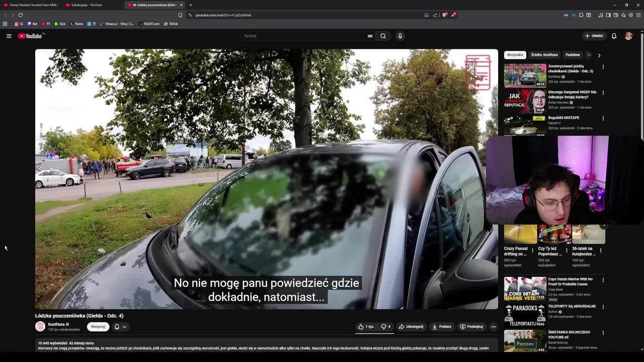The image size is (644, 362).
Task: Open the Brave wallet icon
Action: coord(616,15)
